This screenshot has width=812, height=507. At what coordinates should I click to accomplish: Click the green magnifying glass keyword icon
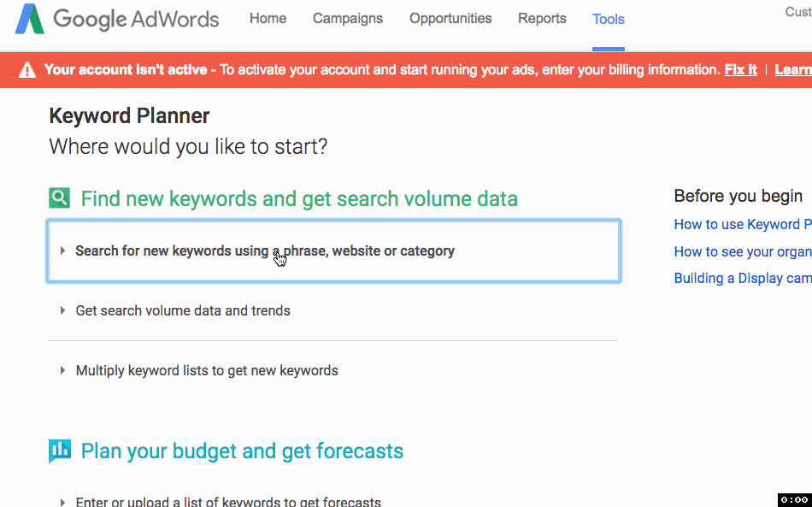pyautogui.click(x=58, y=197)
